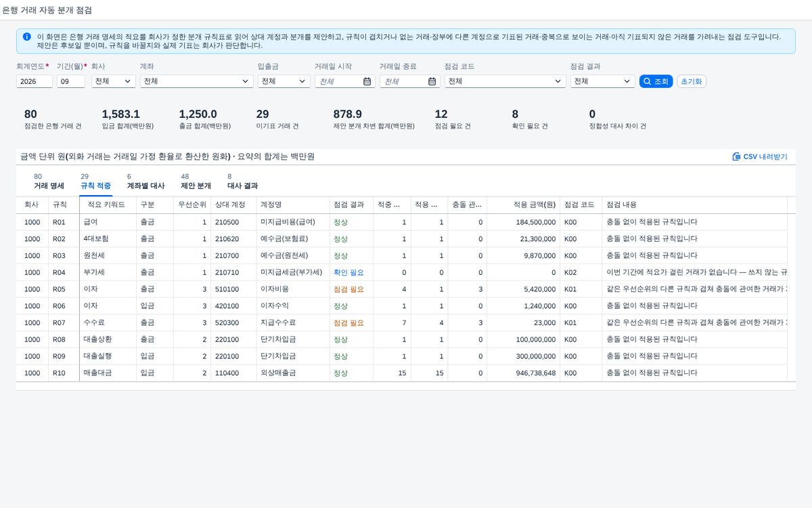Click account name 예수금(보험료)
This screenshot has width=812, height=508.
tap(284, 239)
